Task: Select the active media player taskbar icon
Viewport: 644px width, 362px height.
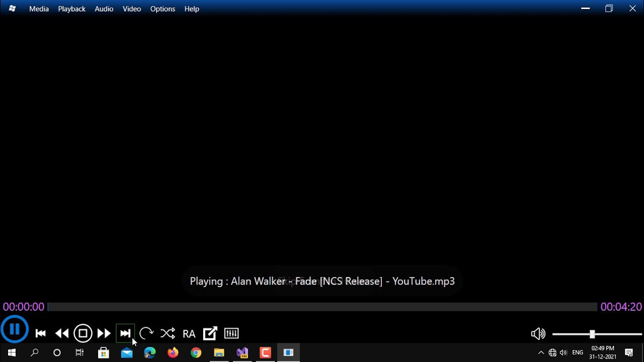Action: tap(289, 353)
